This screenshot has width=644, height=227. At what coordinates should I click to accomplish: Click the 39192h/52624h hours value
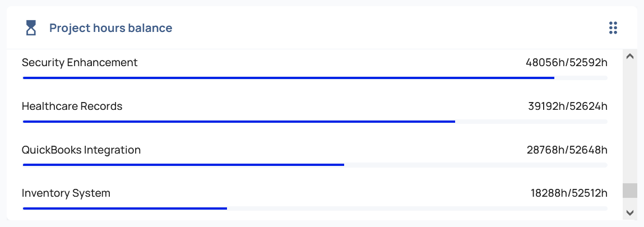[567, 106]
